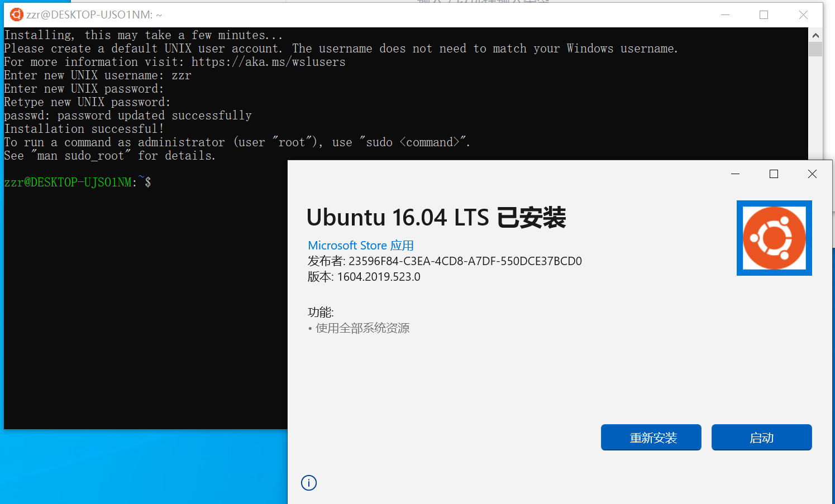Click the 'Enter new UNIX username: zzr' line
The image size is (835, 504).
(x=98, y=75)
